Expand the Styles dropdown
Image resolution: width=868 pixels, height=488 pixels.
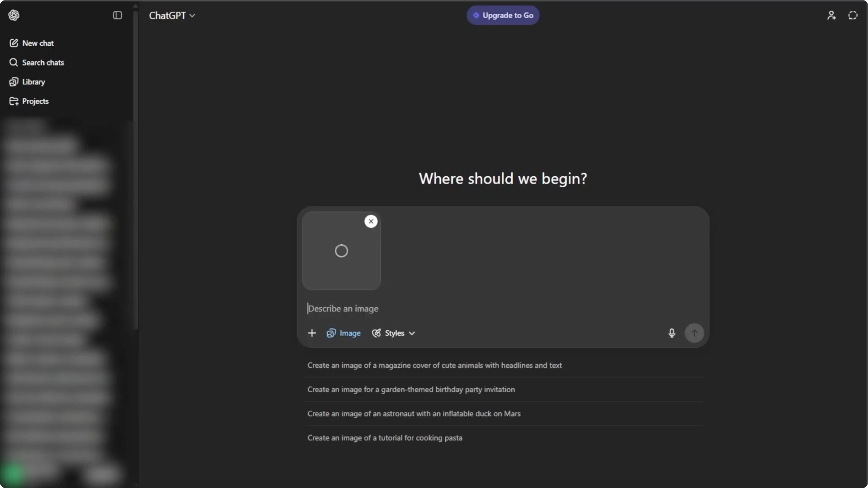[x=393, y=333]
